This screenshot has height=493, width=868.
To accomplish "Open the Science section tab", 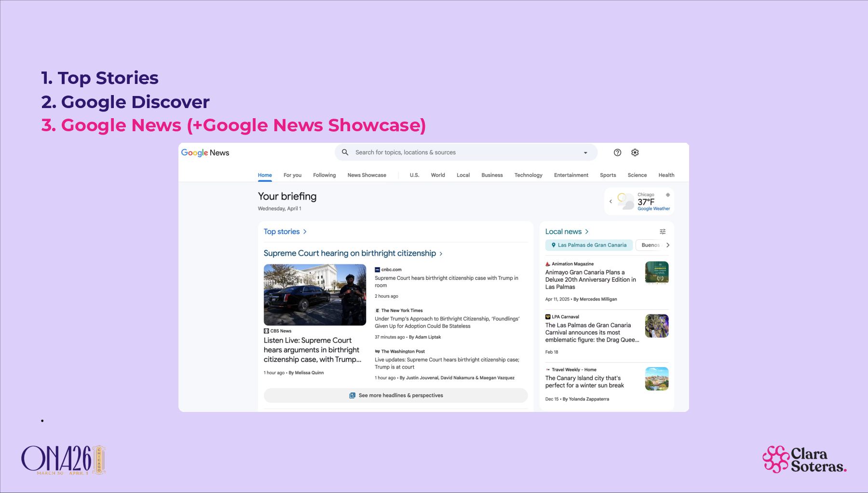I will click(637, 175).
